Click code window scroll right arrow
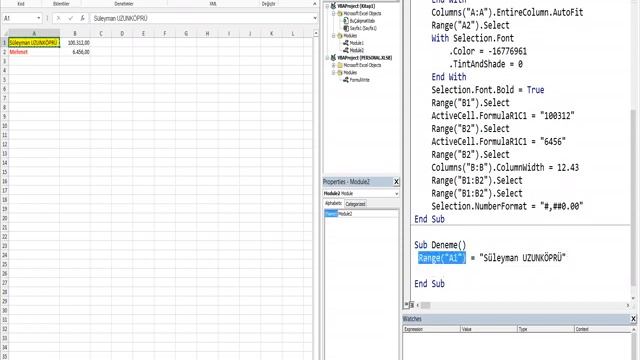The width and height of the screenshot is (640, 360). pyautogui.click(x=628, y=305)
